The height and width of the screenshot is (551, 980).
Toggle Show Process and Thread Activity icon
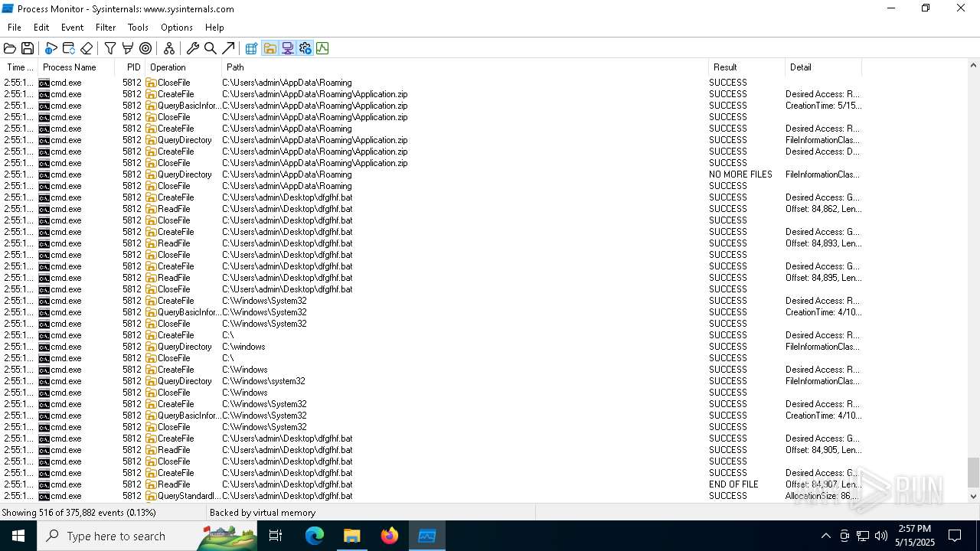(x=305, y=48)
